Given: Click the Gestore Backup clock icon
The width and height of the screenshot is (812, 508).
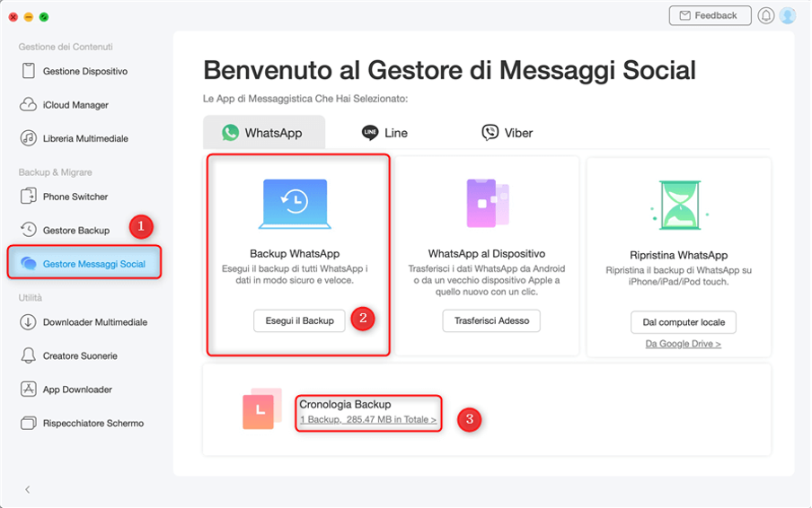Looking at the screenshot, I should 29,230.
